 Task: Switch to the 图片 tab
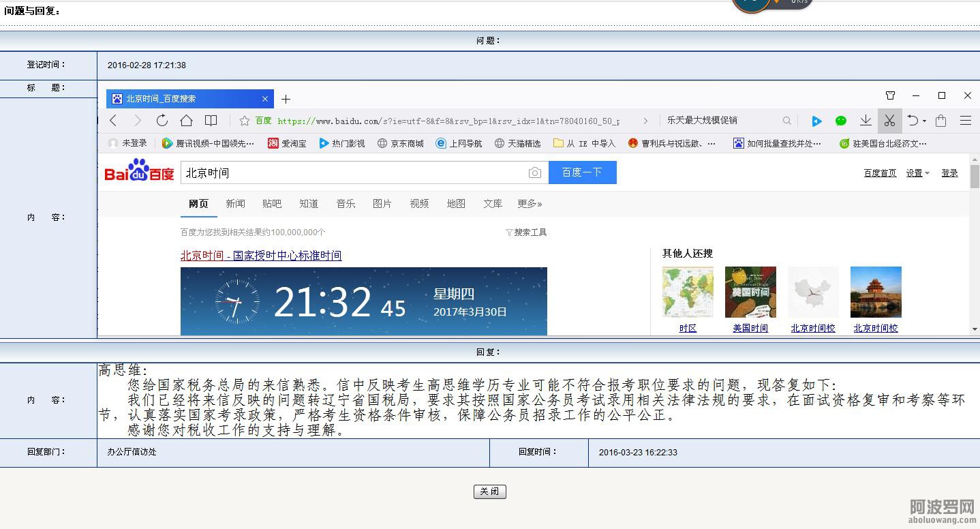click(x=382, y=204)
